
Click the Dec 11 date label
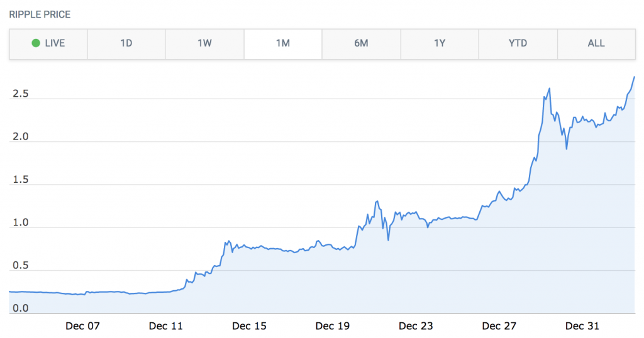coord(165,326)
